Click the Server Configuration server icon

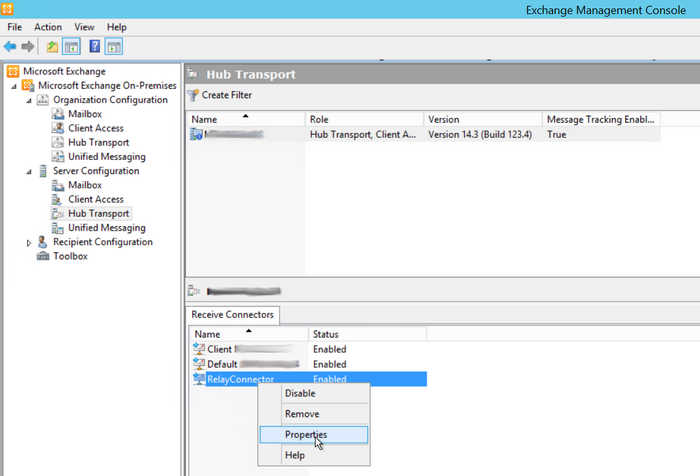coord(43,171)
